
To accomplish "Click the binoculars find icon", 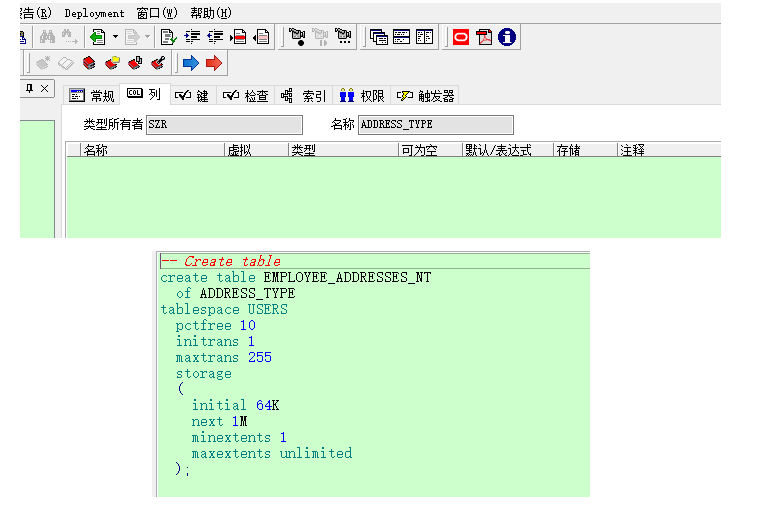I will click(47, 37).
